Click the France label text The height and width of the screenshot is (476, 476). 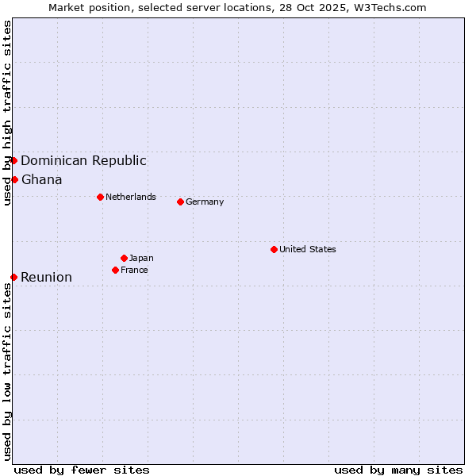coord(134,270)
